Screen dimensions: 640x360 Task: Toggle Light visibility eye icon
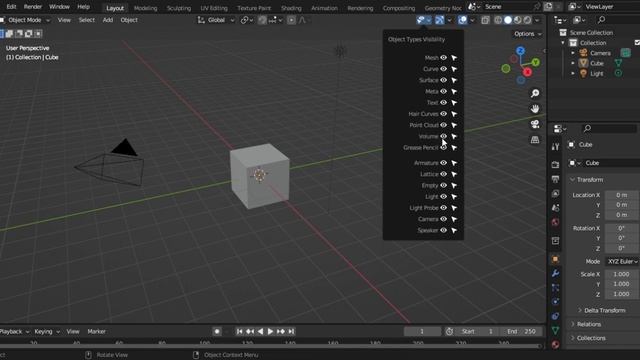pyautogui.click(x=443, y=197)
